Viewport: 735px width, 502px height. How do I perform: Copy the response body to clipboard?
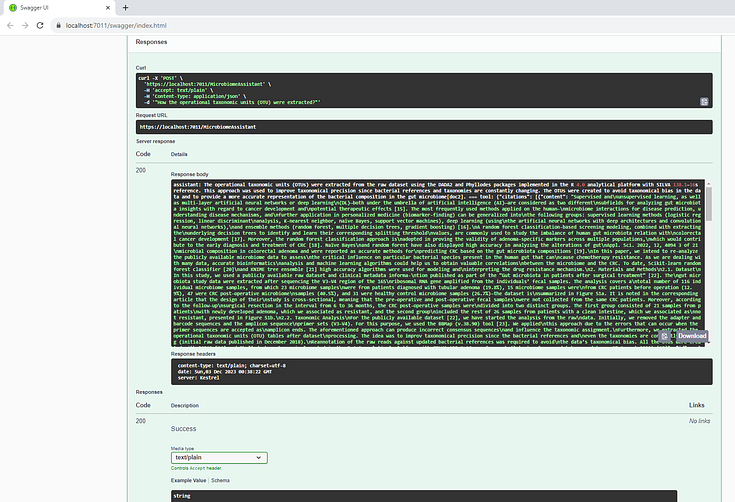664,336
